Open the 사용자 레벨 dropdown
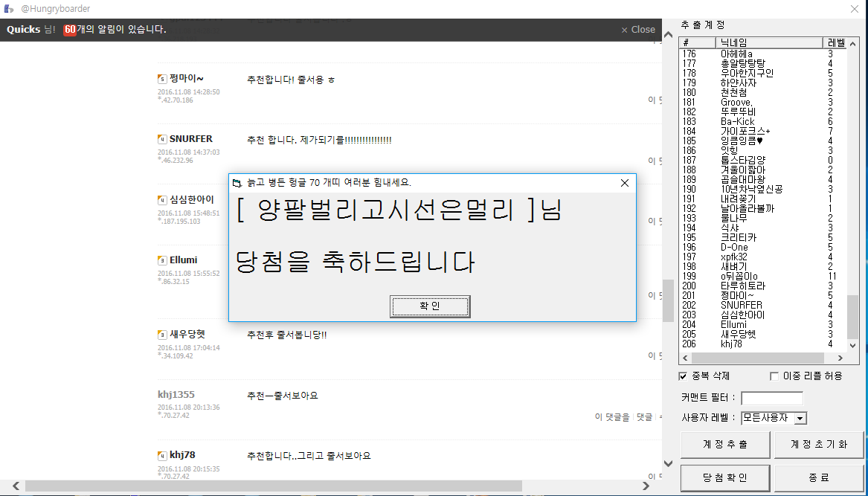This screenshot has height=496, width=868. click(800, 418)
